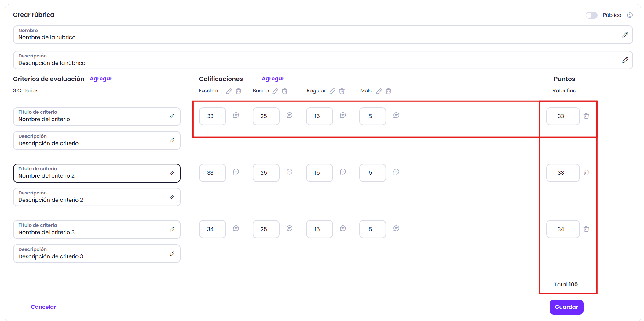
Task: Click the pencil icon in the rubric Descripción field
Action: [625, 60]
